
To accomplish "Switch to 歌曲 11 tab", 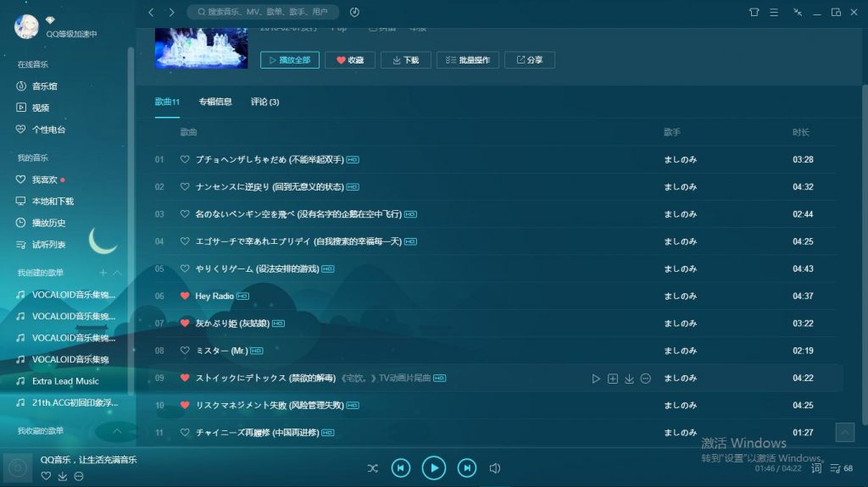I will (x=167, y=102).
